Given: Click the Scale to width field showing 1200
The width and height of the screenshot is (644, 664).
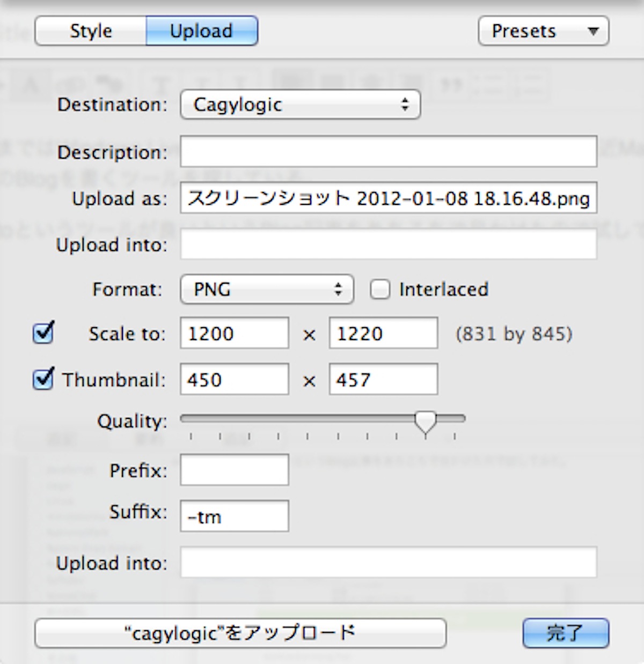Looking at the screenshot, I should pos(234,334).
